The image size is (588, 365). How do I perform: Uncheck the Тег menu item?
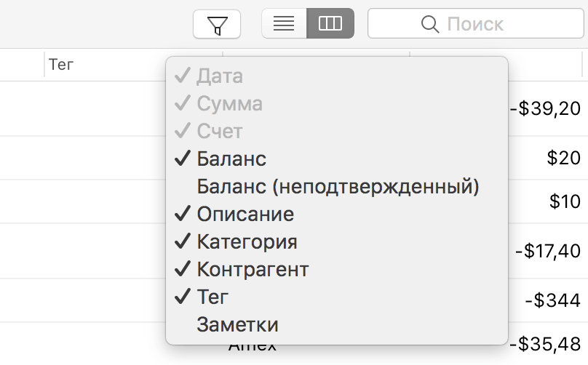(x=337, y=297)
